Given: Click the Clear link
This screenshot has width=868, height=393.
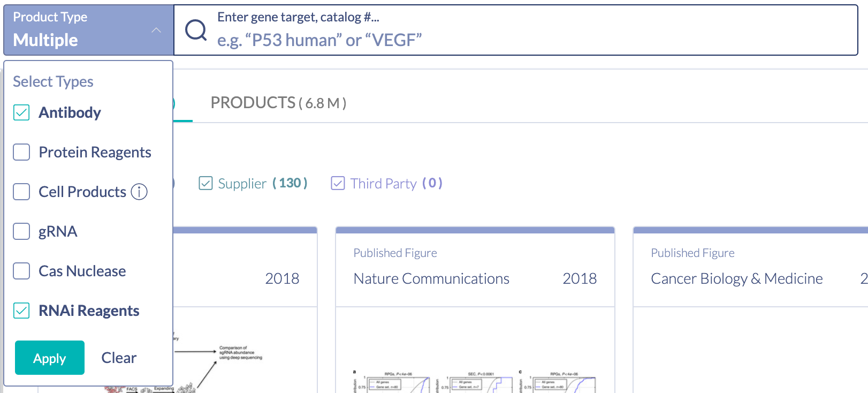Looking at the screenshot, I should (119, 358).
